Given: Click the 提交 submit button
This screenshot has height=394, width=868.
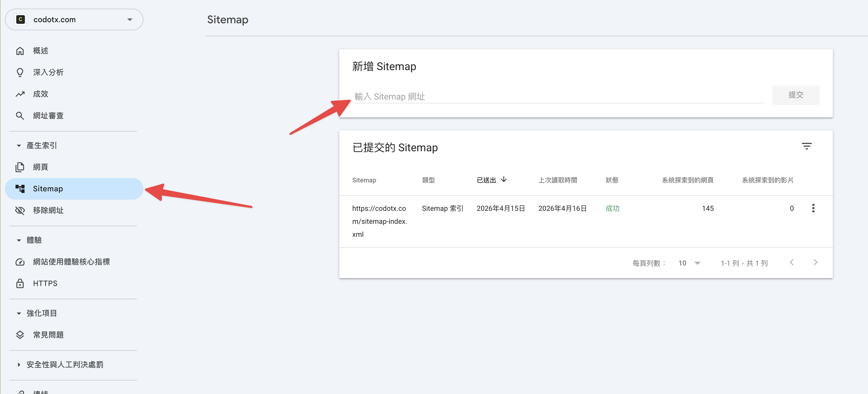Looking at the screenshot, I should [796, 95].
